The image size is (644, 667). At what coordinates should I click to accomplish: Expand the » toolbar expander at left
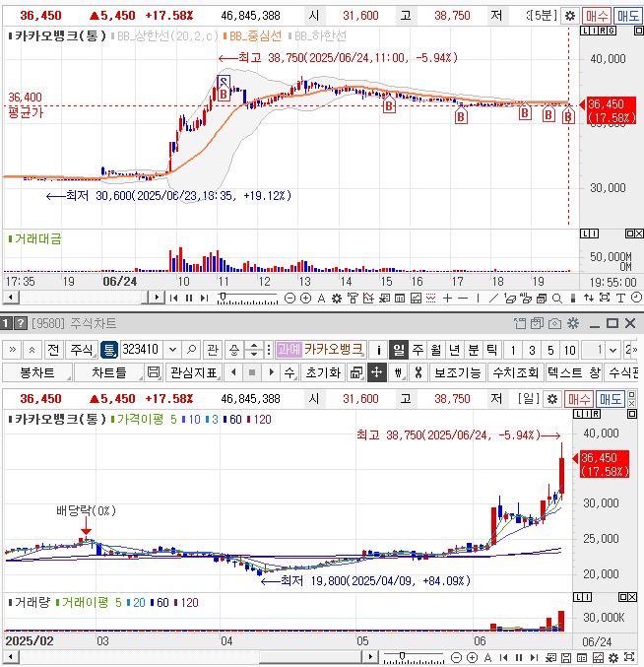click(x=13, y=350)
